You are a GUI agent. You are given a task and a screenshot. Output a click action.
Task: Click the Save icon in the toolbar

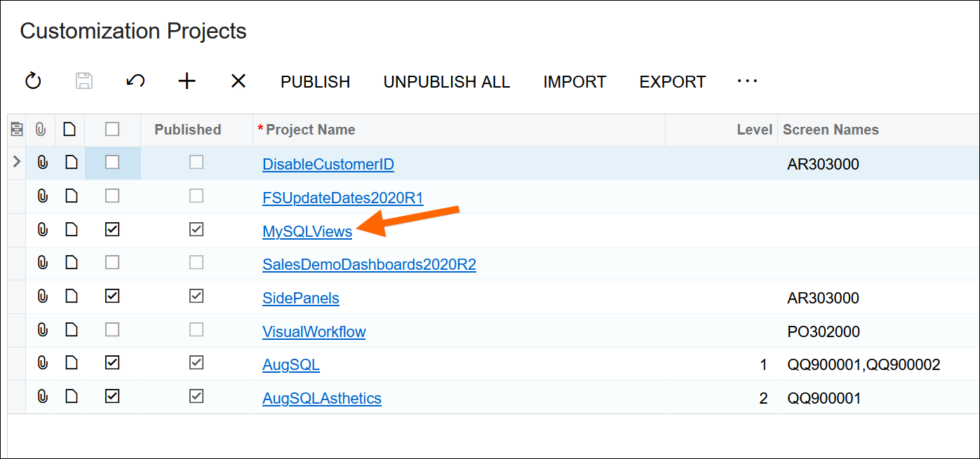click(x=84, y=81)
